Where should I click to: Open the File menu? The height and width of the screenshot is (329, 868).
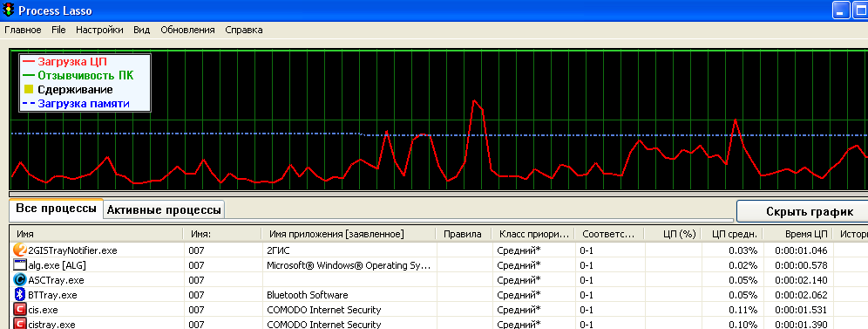pos(58,30)
